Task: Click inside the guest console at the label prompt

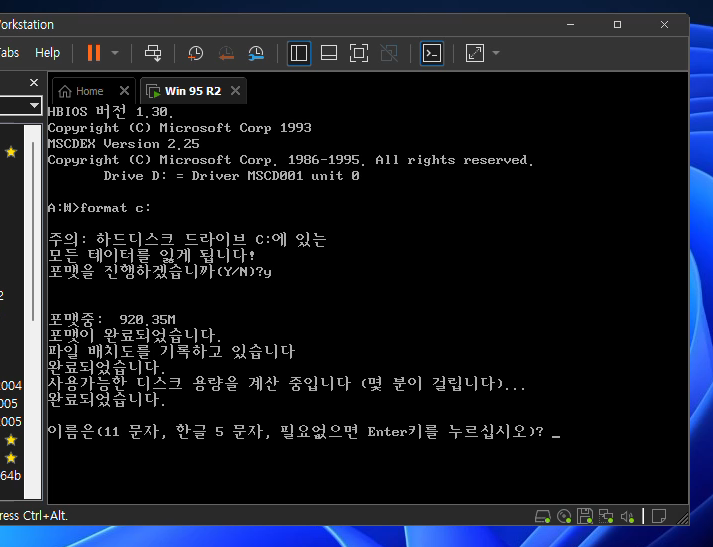Action: [556, 432]
